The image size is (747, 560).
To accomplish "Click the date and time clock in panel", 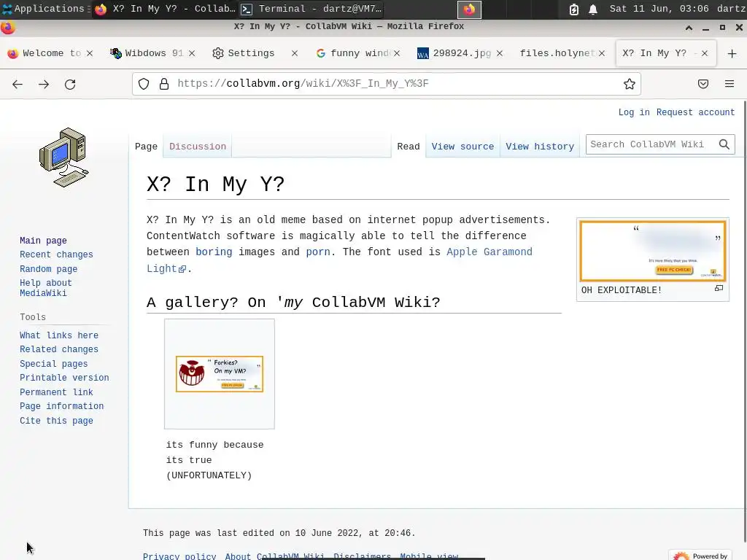I will coord(659,9).
